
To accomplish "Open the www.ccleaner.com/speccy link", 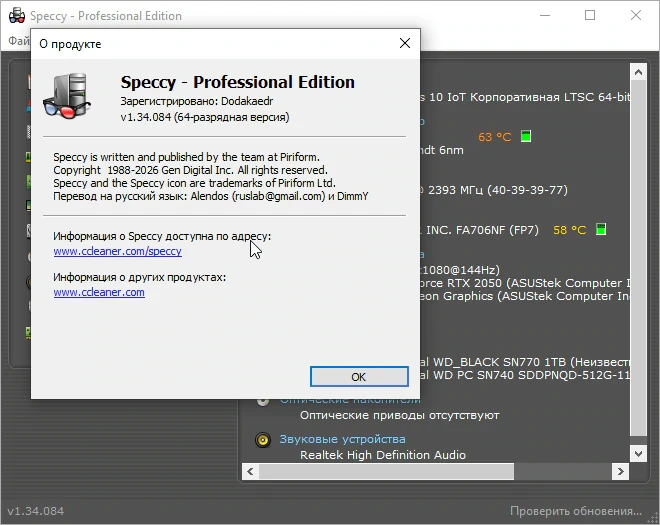I will (x=117, y=251).
